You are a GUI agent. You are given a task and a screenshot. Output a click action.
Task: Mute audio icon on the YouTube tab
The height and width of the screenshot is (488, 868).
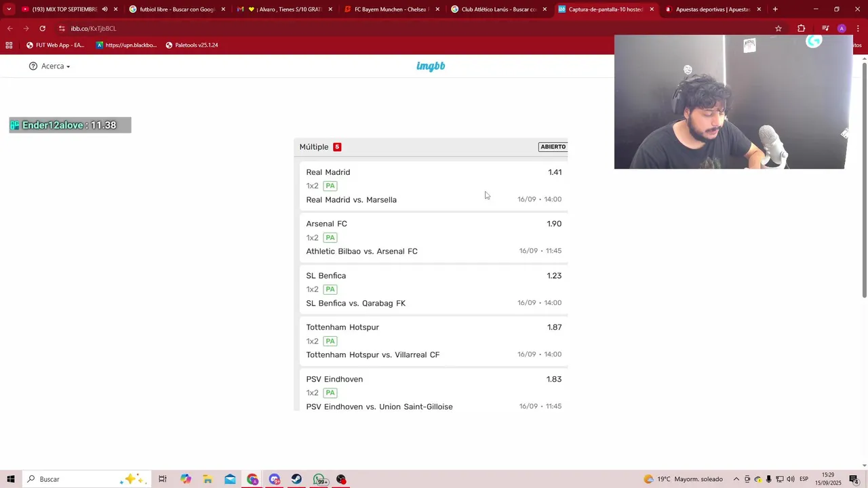(x=104, y=9)
